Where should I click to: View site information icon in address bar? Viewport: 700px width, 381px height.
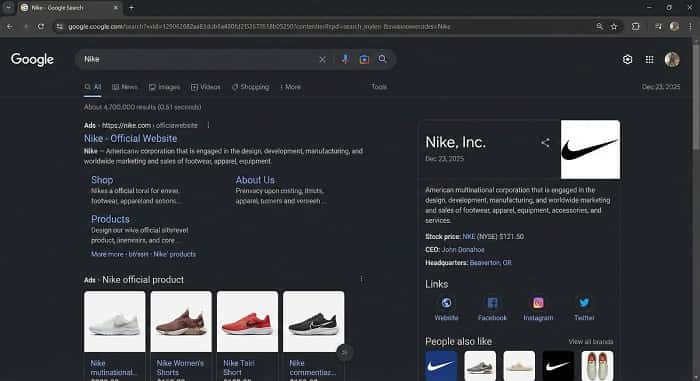click(x=59, y=27)
